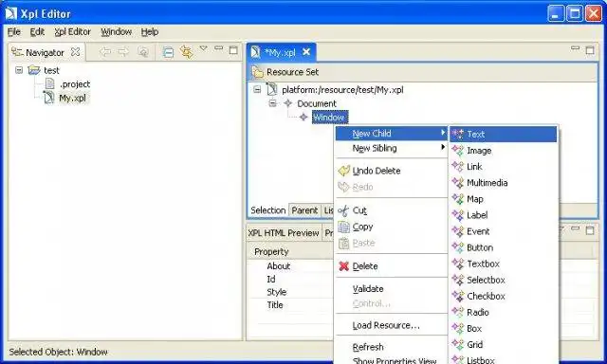This screenshot has width=607, height=364.
Task: Add new Multimedia child element
Action: coord(504,183)
